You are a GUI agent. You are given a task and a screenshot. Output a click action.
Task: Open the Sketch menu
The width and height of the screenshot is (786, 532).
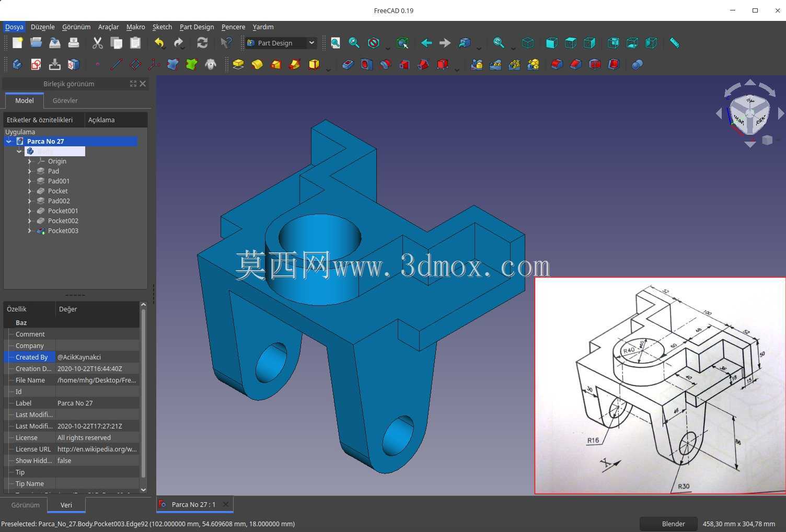[162, 27]
